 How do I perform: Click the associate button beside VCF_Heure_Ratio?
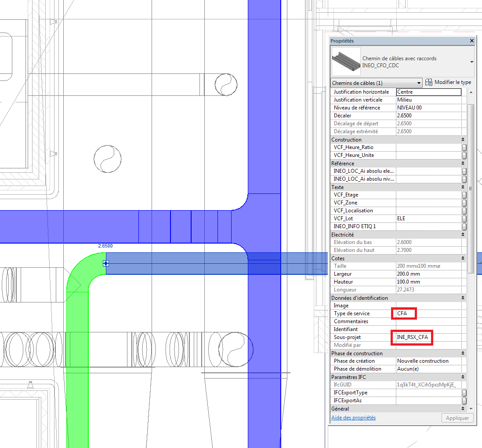[464, 147]
